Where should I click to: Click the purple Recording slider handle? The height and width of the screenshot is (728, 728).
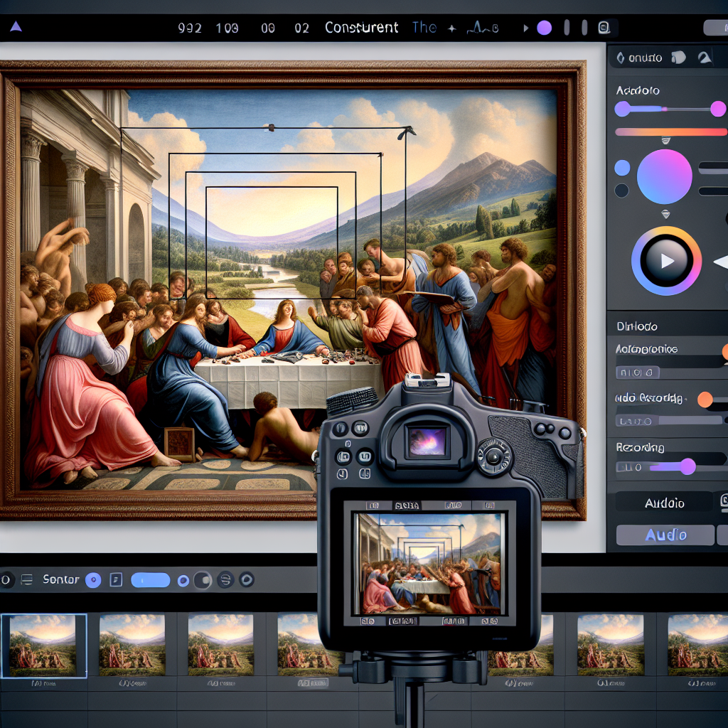[687, 466]
